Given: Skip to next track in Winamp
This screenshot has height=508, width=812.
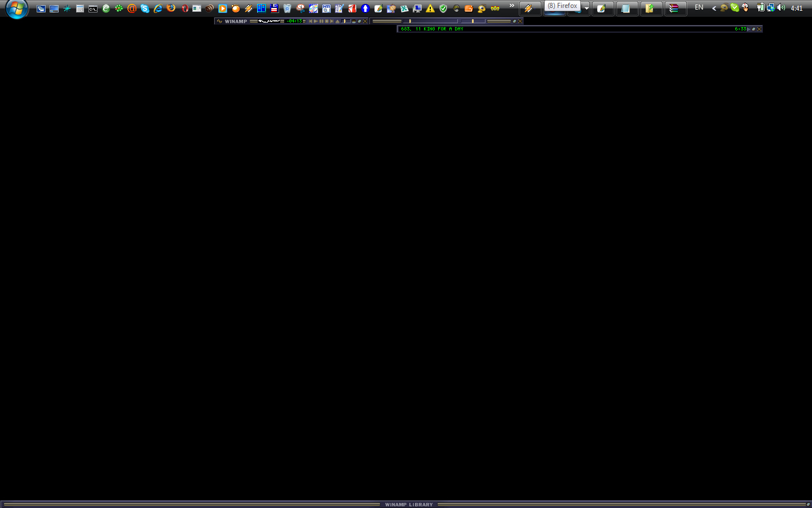Looking at the screenshot, I should (x=332, y=21).
